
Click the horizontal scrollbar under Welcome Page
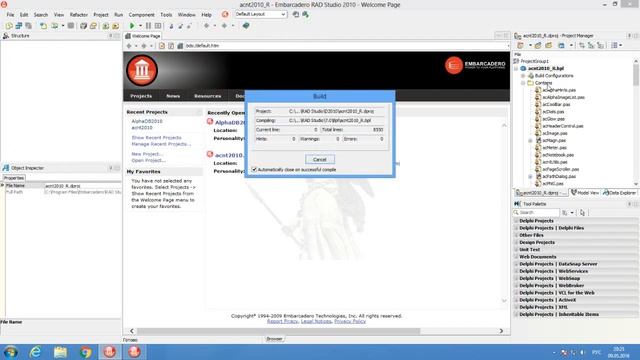click(278, 331)
